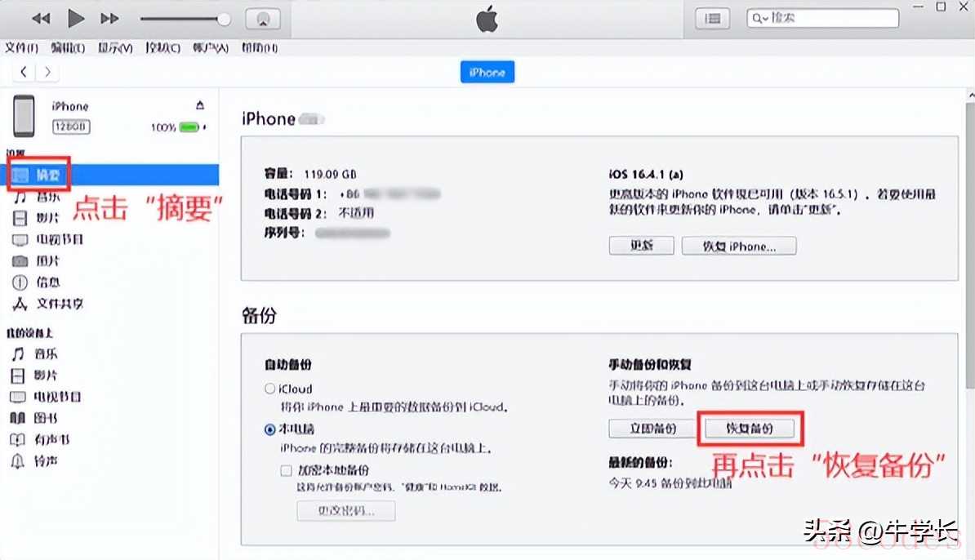Viewport: 975px width, 560px height.
Task: Go back with the left arrow
Action: pyautogui.click(x=24, y=72)
